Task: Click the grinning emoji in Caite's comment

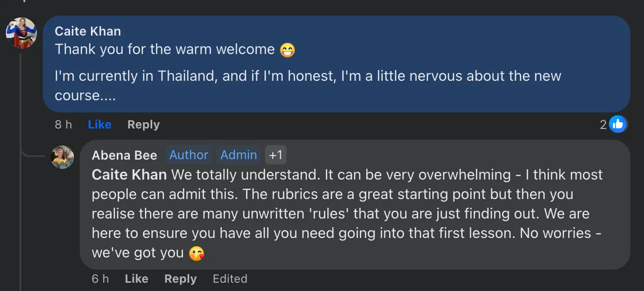Action: [x=287, y=50]
